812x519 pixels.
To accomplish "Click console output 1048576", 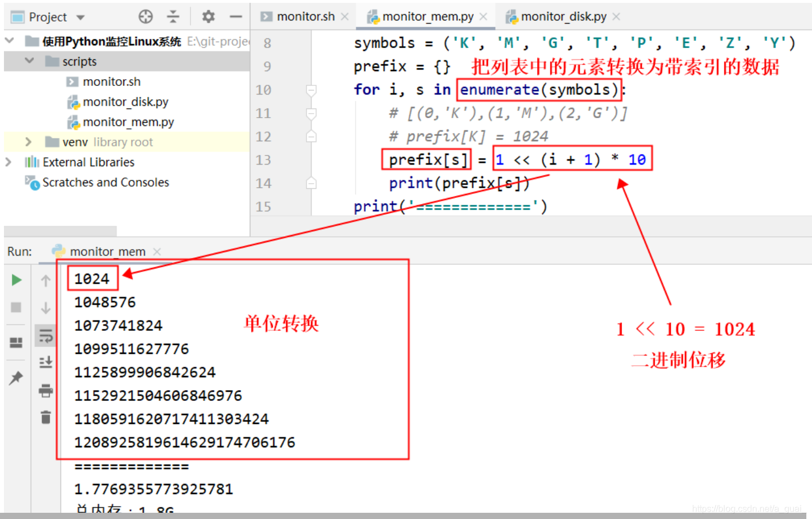I will point(105,302).
